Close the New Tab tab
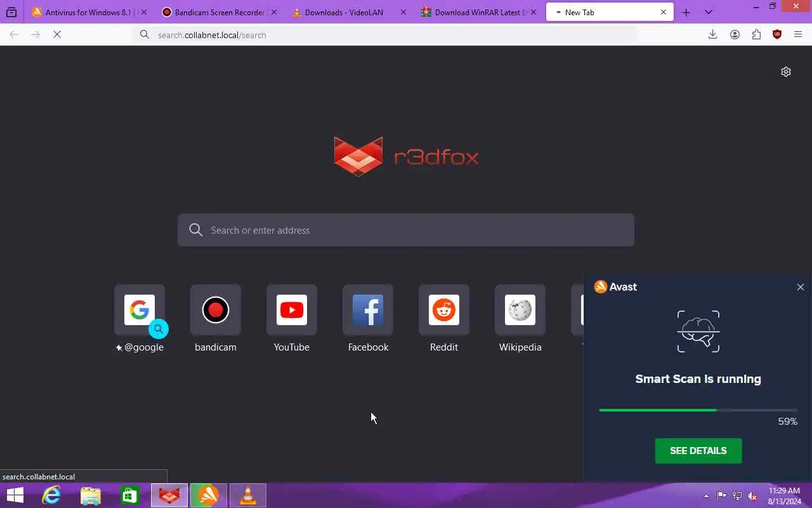Screen dimensions: 812x508 tap(664, 12)
